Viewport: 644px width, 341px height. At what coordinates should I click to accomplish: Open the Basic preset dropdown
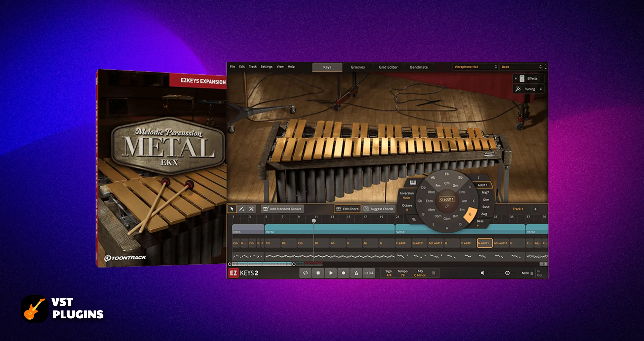tap(521, 67)
